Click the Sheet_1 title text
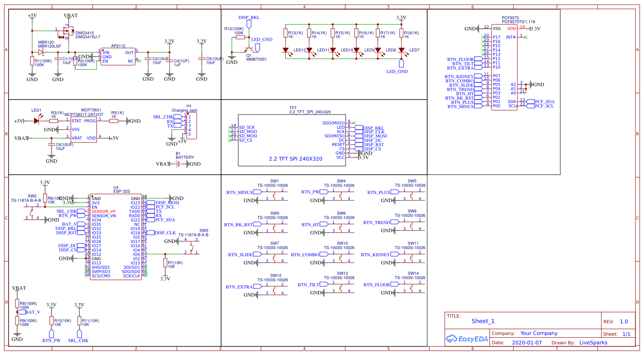This screenshot has width=644, height=355. [483, 321]
